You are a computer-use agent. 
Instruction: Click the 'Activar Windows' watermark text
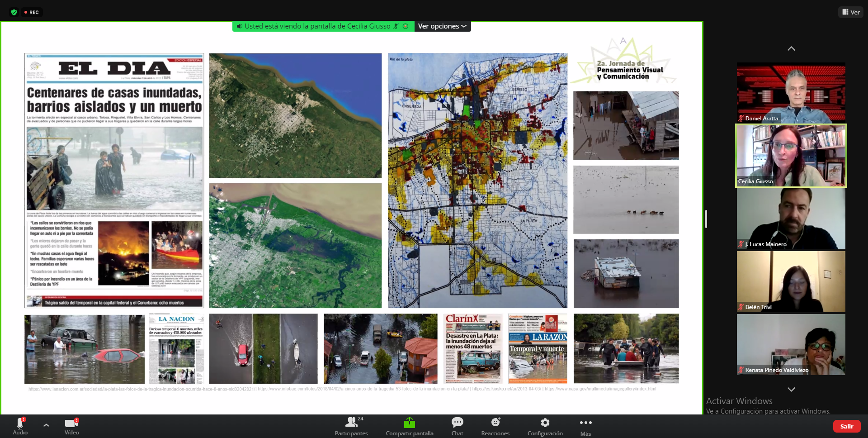pyautogui.click(x=739, y=401)
